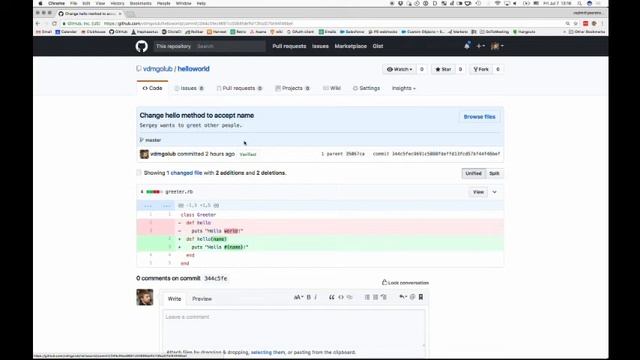Screen dimensions: 640x360
Task: Click the Chrome back arrow button
Action: (x=38, y=24)
